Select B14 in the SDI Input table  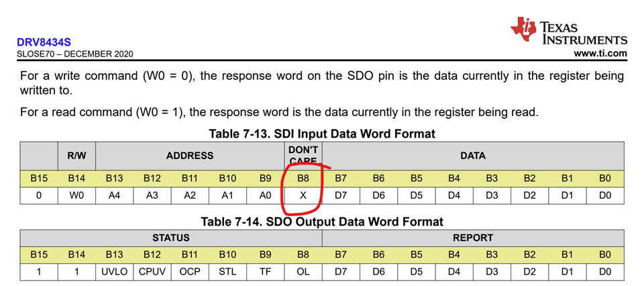[x=76, y=179]
